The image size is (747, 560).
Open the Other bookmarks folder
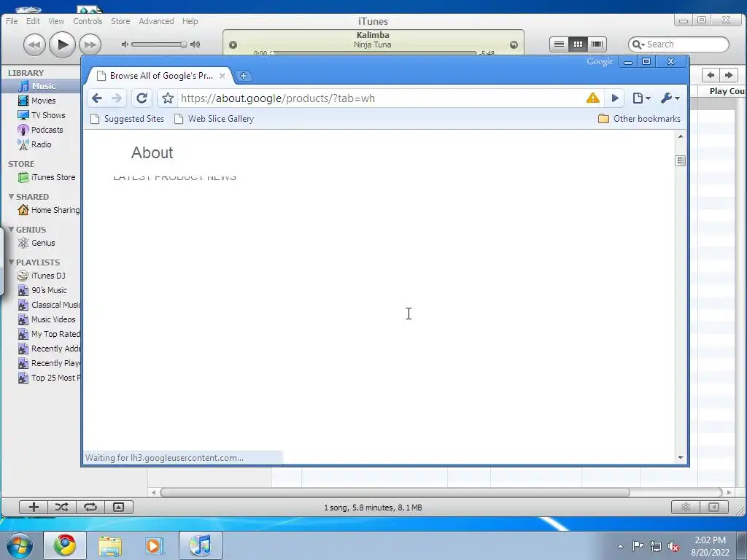click(639, 119)
